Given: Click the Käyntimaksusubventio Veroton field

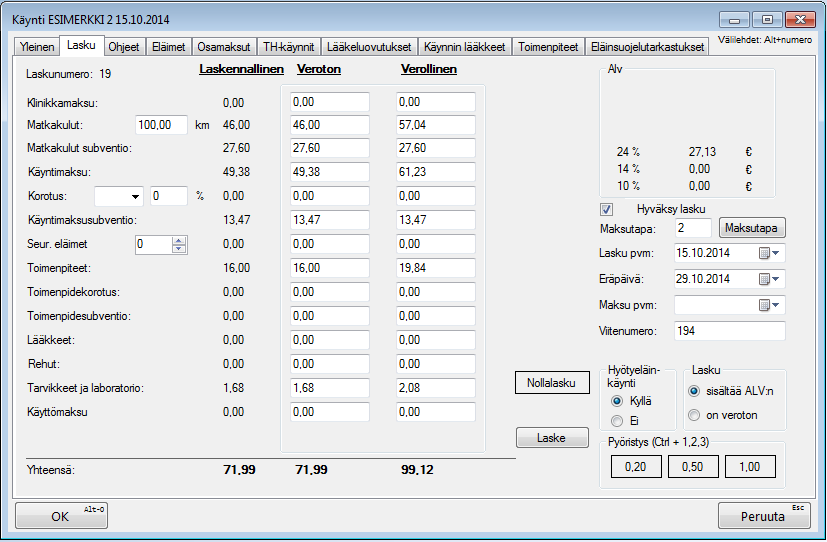Looking at the screenshot, I should (x=330, y=220).
